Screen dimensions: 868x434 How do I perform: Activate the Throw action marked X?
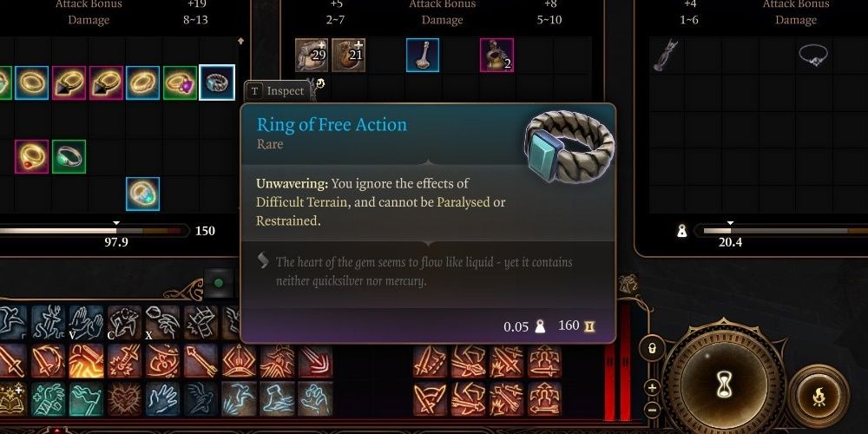pos(162,322)
